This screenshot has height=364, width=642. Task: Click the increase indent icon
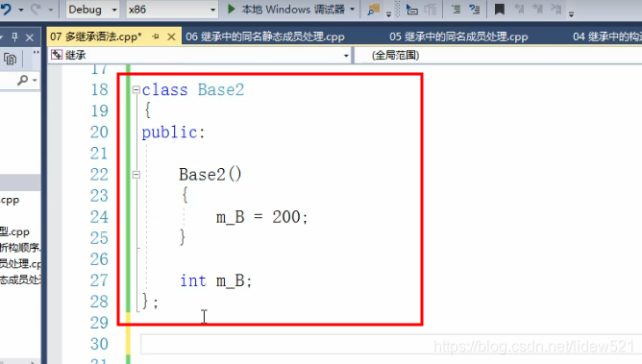pyautogui.click(x=474, y=9)
